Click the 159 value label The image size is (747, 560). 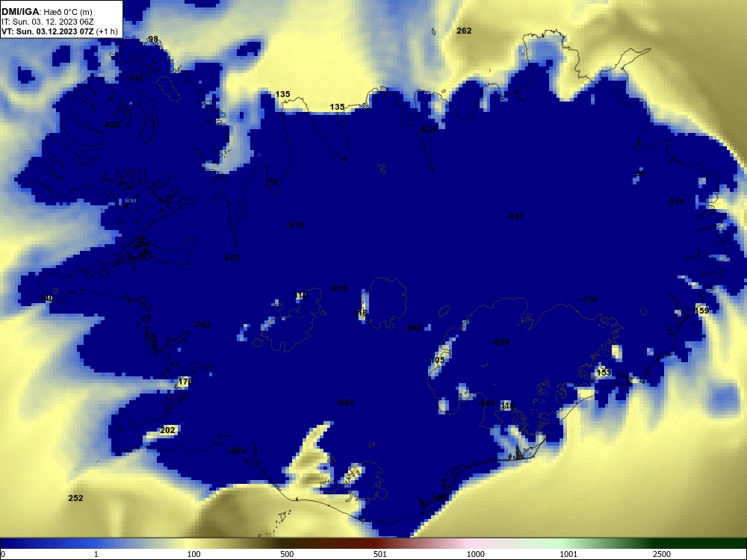point(701,311)
